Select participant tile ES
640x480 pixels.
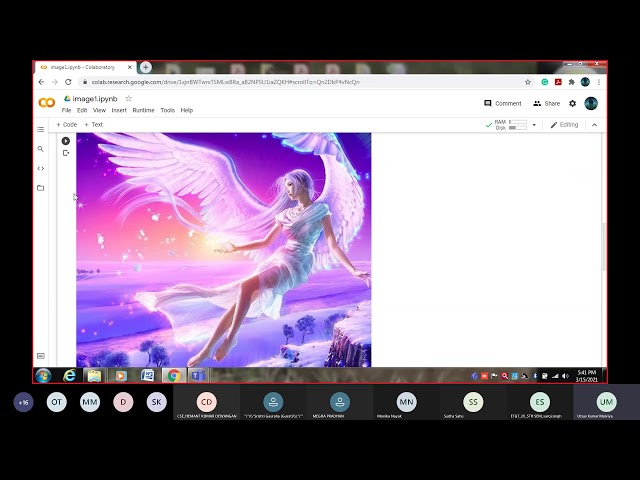click(540, 402)
